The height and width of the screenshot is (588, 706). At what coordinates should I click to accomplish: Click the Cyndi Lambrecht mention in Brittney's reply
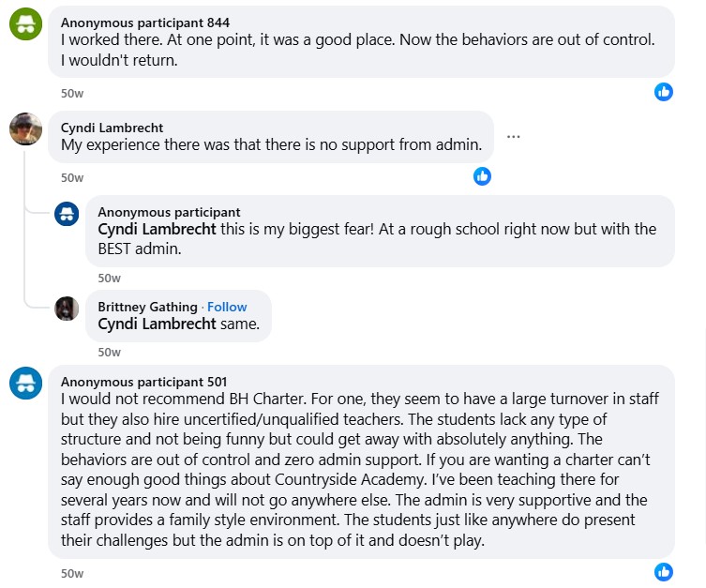[x=157, y=324]
